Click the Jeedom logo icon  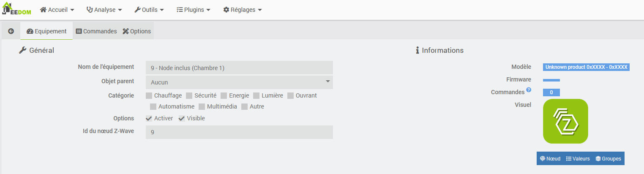(x=17, y=9)
